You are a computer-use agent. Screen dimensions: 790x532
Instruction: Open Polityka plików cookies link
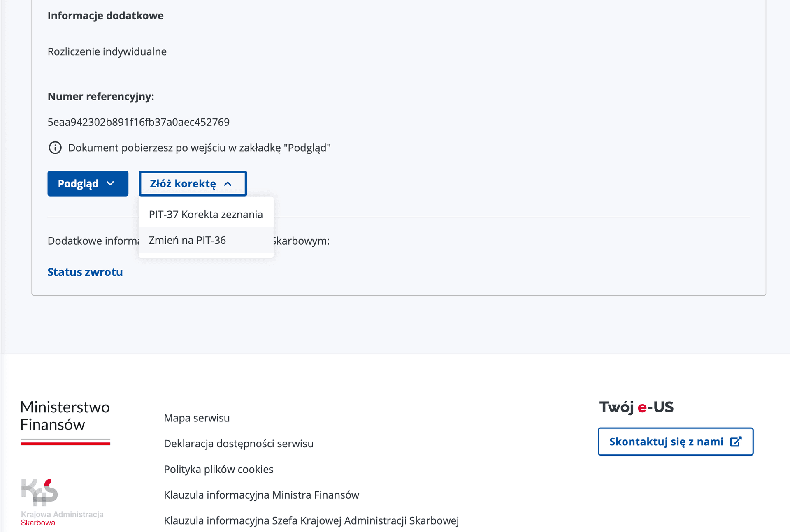pos(218,470)
